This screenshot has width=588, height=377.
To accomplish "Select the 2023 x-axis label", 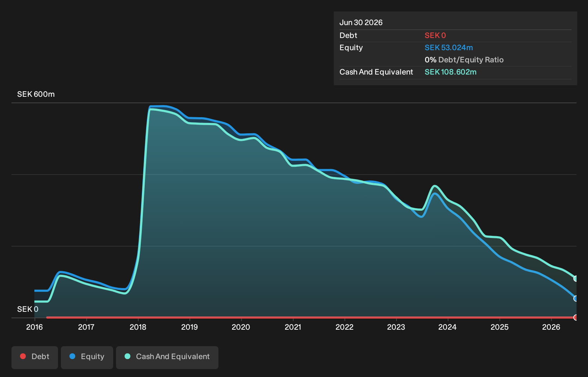I will click(x=396, y=327).
